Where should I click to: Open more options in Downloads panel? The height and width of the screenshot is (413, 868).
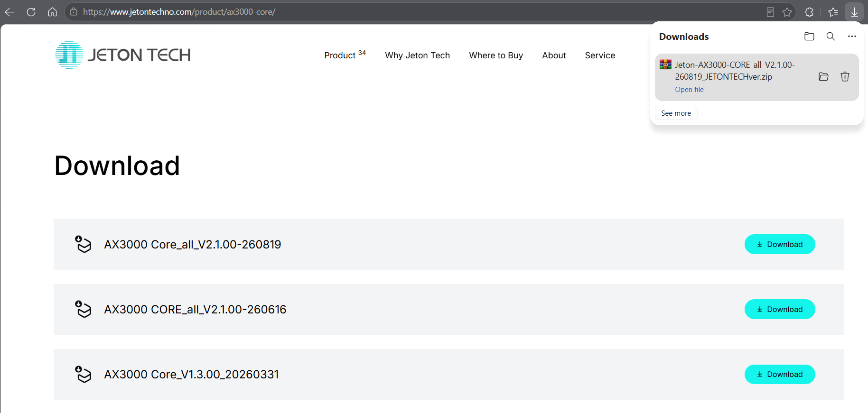(852, 37)
